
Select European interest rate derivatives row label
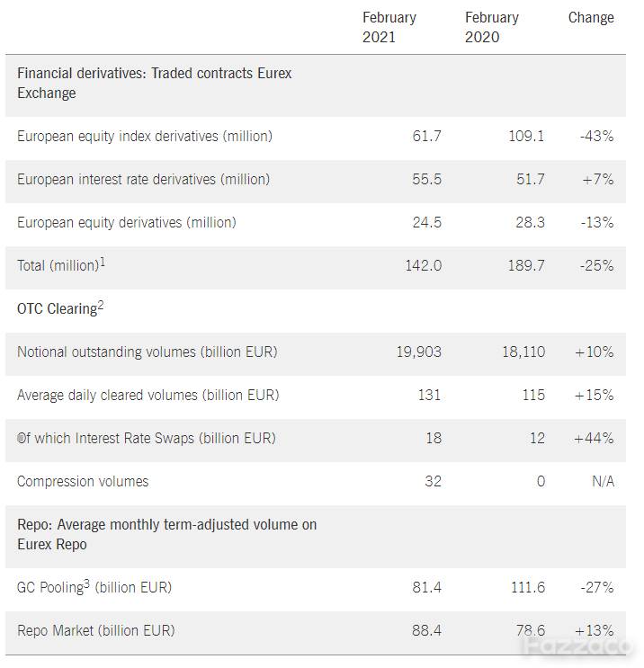pos(143,179)
